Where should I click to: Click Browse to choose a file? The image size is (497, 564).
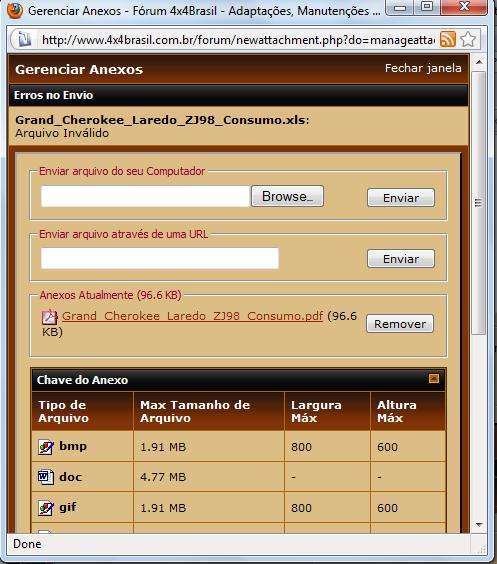point(287,196)
